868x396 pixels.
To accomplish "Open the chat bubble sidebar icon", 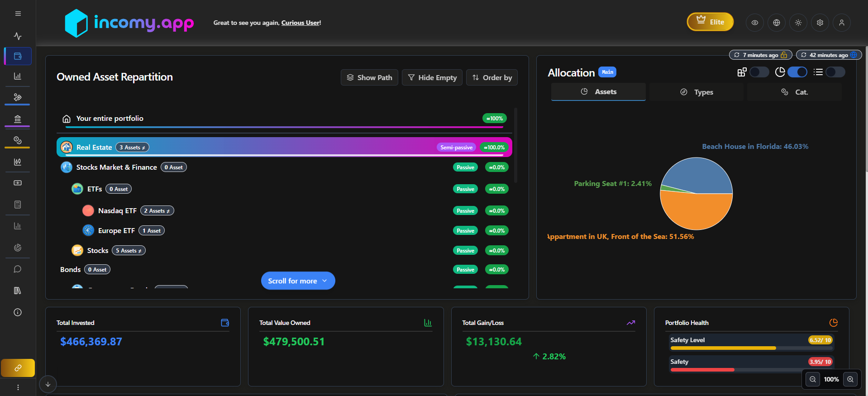I will (18, 269).
